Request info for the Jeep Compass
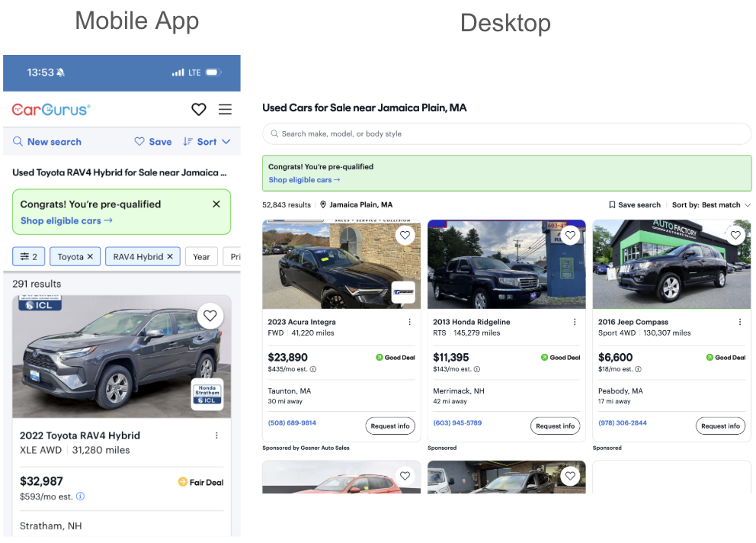 click(x=720, y=426)
